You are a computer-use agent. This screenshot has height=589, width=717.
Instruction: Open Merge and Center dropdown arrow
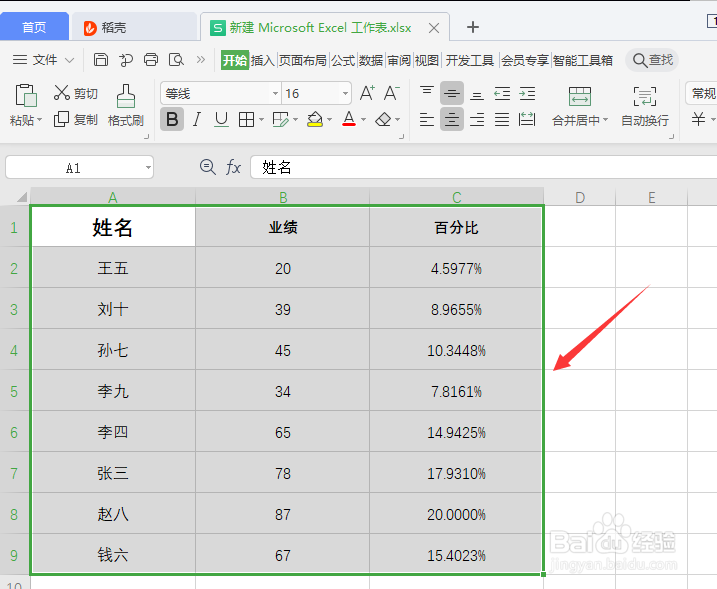[x=606, y=120]
